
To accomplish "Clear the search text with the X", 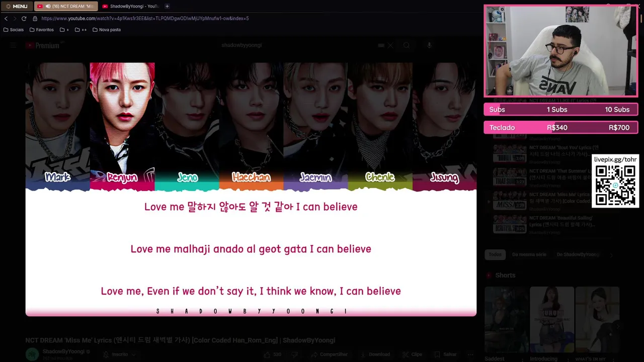I will pos(390,45).
